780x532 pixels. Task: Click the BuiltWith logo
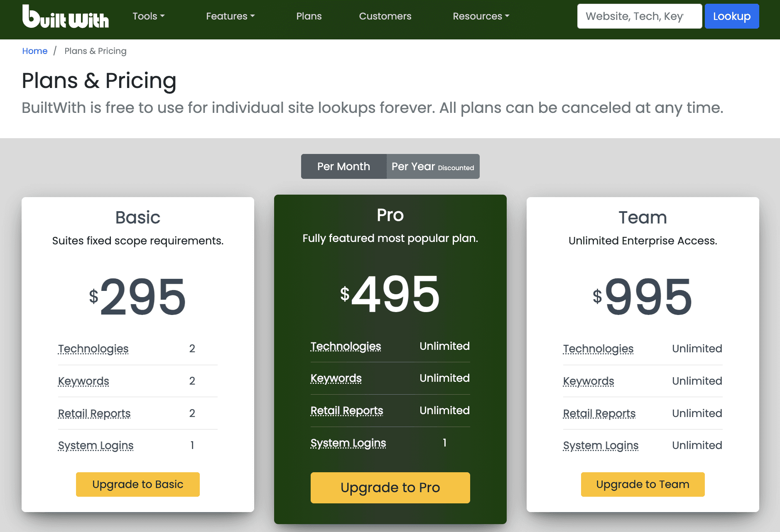coord(66,17)
